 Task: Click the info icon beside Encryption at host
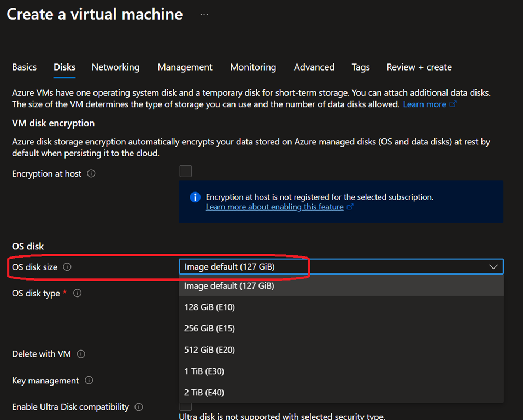click(91, 174)
